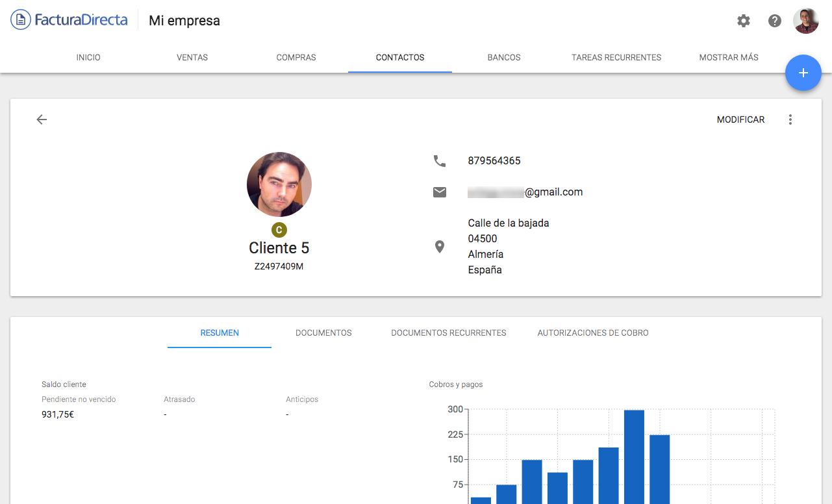Screen dimensions: 832x504
Task: Click the Mi empresa company title
Action: (184, 21)
